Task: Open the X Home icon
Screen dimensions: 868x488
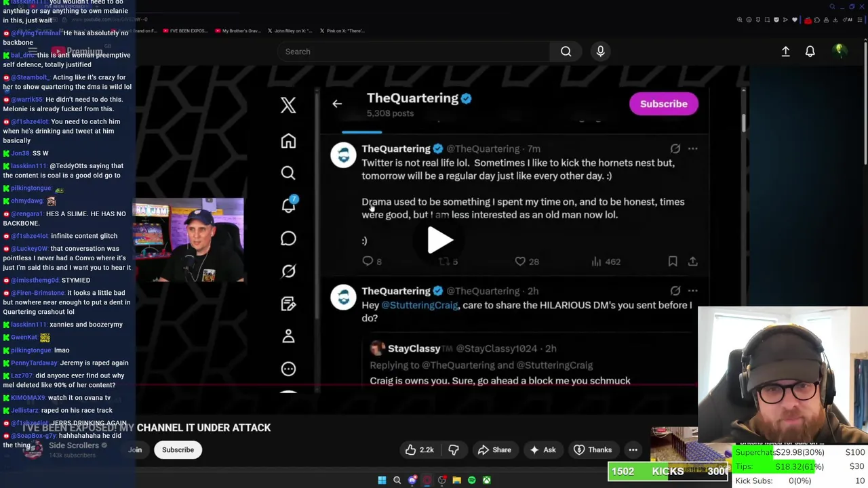Action: (288, 140)
